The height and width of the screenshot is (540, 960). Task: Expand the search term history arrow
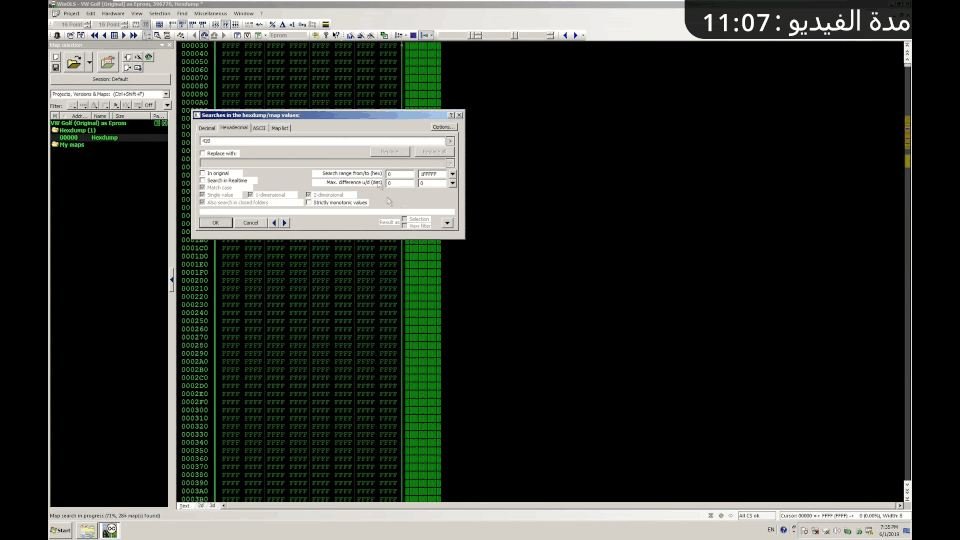click(x=450, y=141)
